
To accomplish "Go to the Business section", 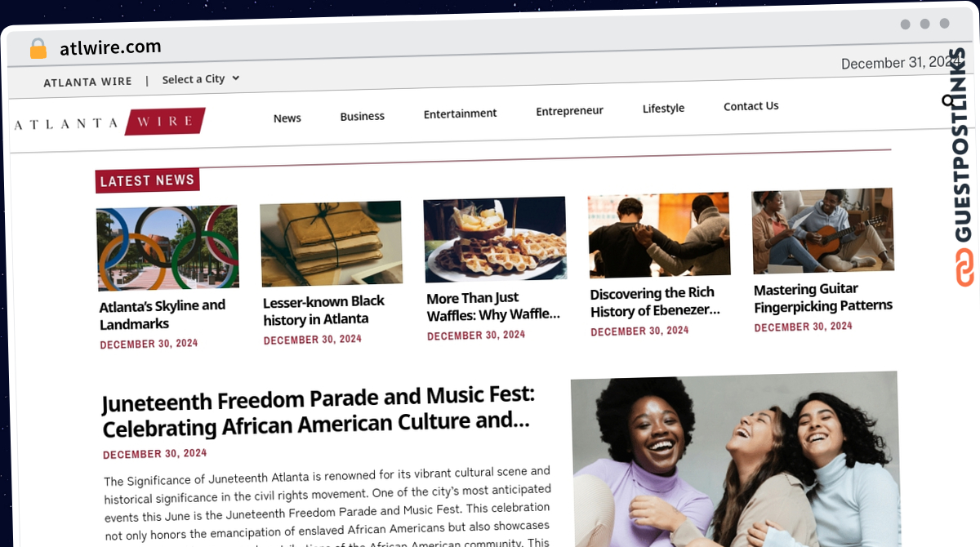I will (362, 116).
